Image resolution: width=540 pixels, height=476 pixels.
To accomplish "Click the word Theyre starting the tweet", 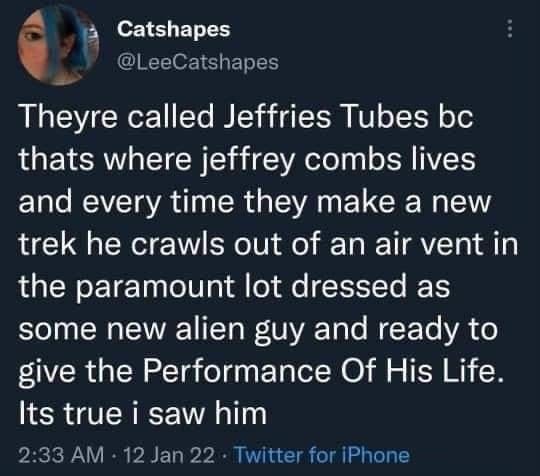I will point(68,116).
